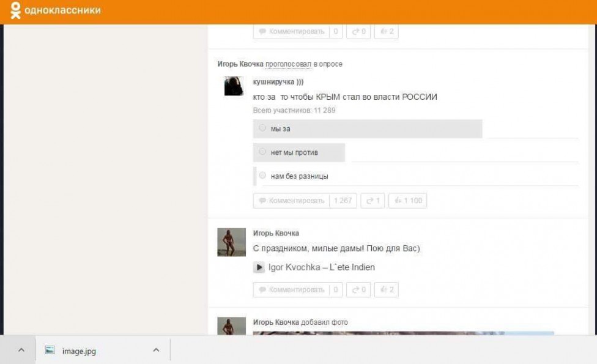Screen dimensions: 597x364
Task: Choose 'нам без разницы' radio option
Action: [262, 176]
